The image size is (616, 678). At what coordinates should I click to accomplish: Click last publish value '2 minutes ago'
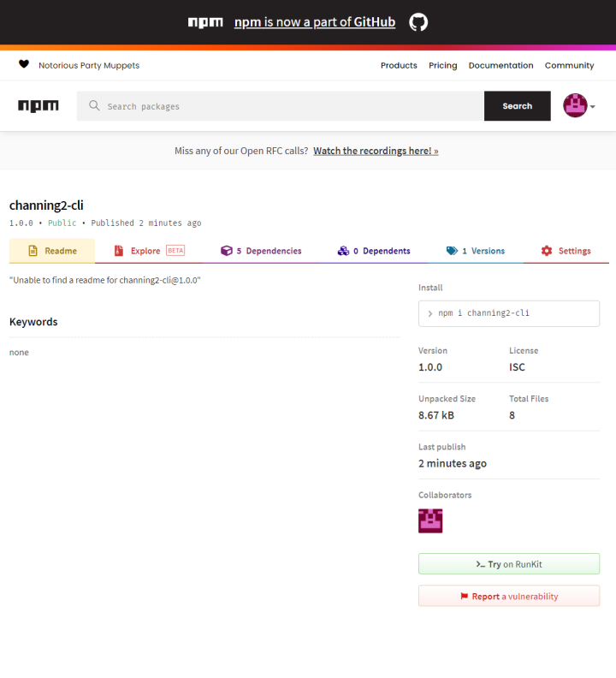click(453, 463)
